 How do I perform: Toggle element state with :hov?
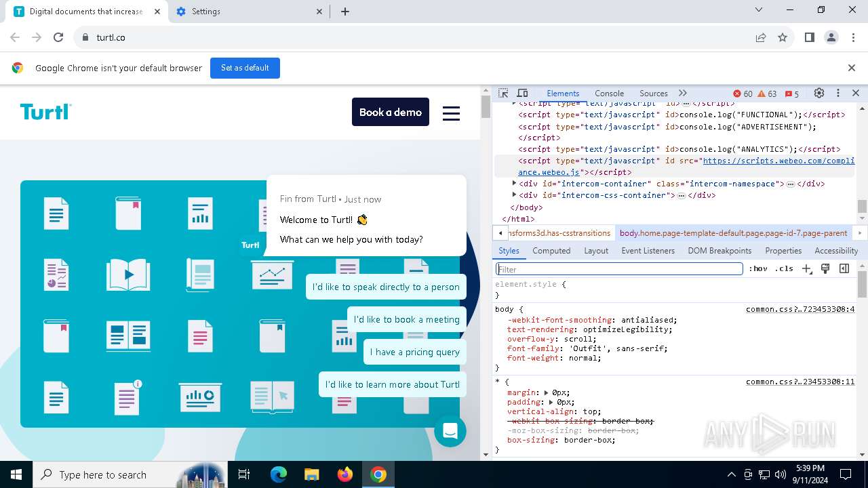(758, 269)
